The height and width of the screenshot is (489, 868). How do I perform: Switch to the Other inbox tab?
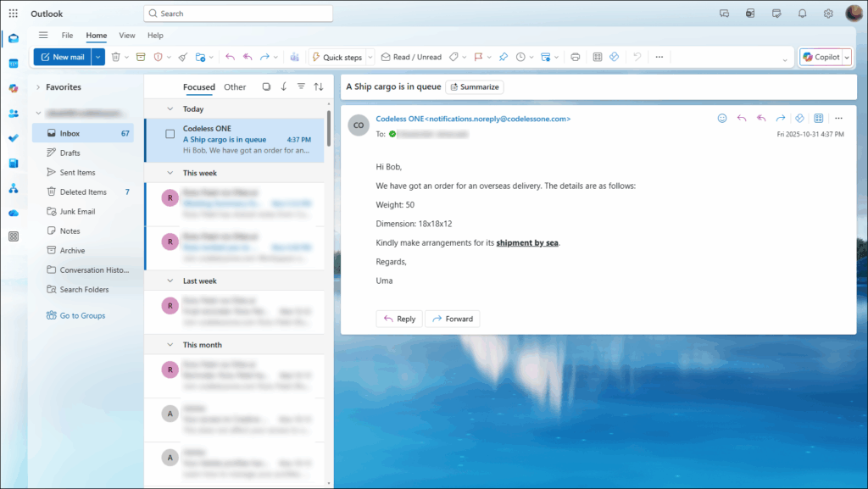(x=235, y=86)
